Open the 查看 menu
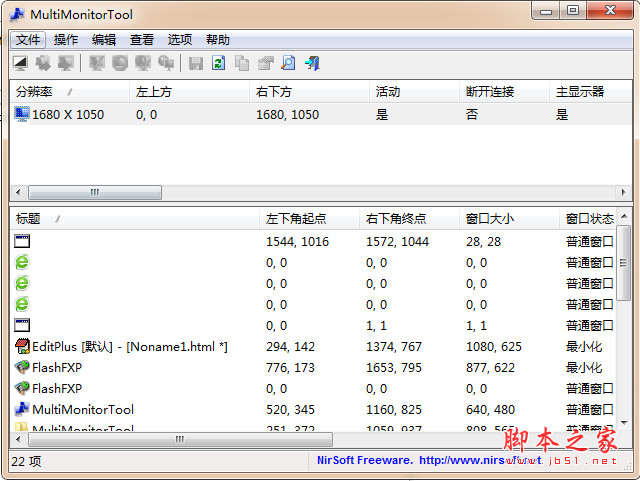This screenshot has width=640, height=481. [142, 40]
